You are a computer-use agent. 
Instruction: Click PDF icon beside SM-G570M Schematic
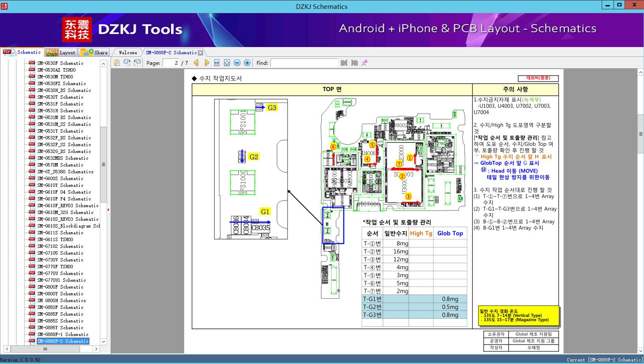tap(32, 164)
